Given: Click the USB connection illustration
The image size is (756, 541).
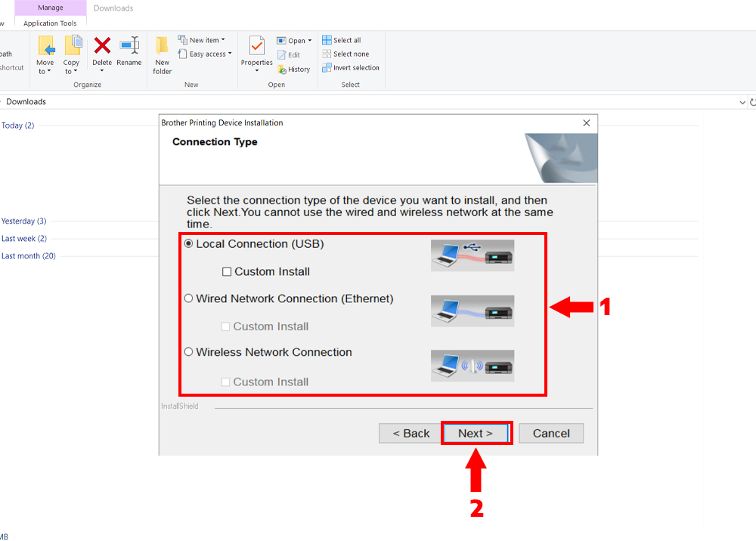Looking at the screenshot, I should [472, 255].
